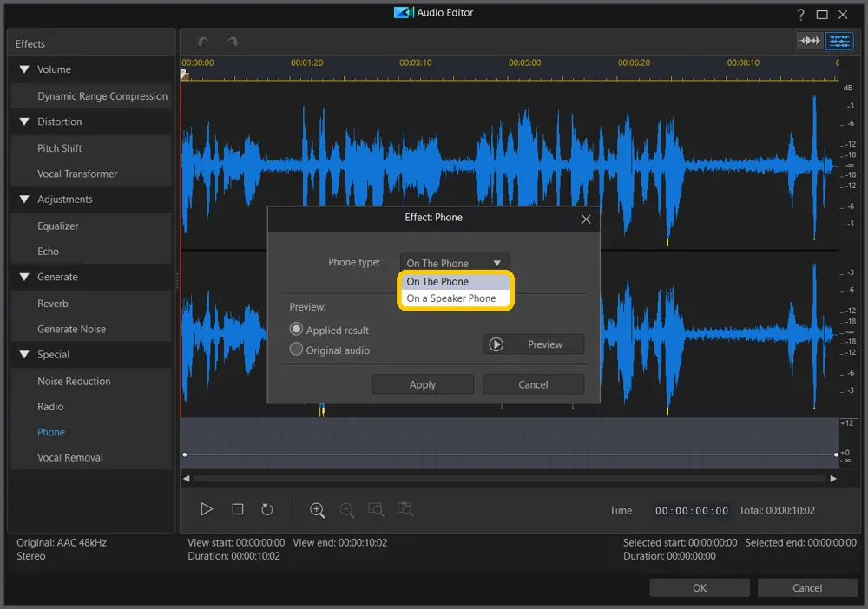Collapse the Special effects group

(24, 355)
